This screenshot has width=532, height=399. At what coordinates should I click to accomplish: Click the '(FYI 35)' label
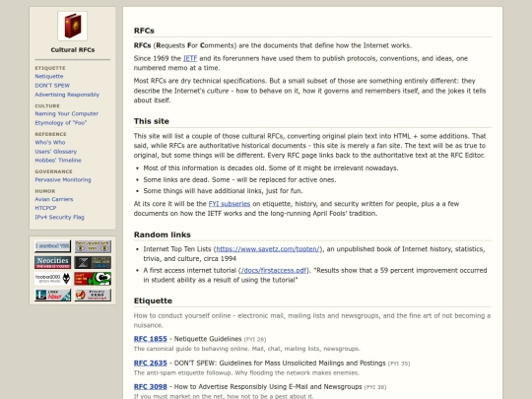tap(399, 364)
